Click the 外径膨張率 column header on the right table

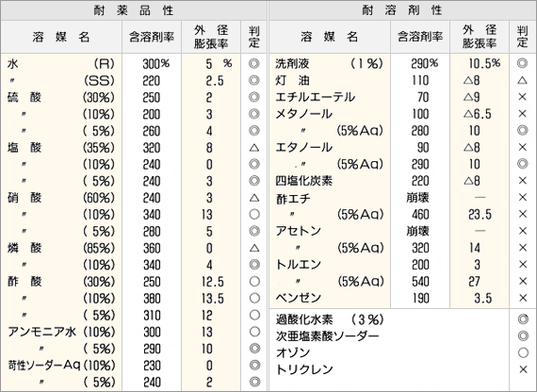pos(480,37)
